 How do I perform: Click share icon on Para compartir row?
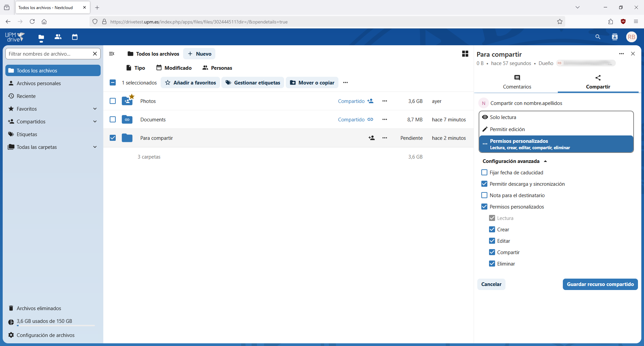(372, 138)
